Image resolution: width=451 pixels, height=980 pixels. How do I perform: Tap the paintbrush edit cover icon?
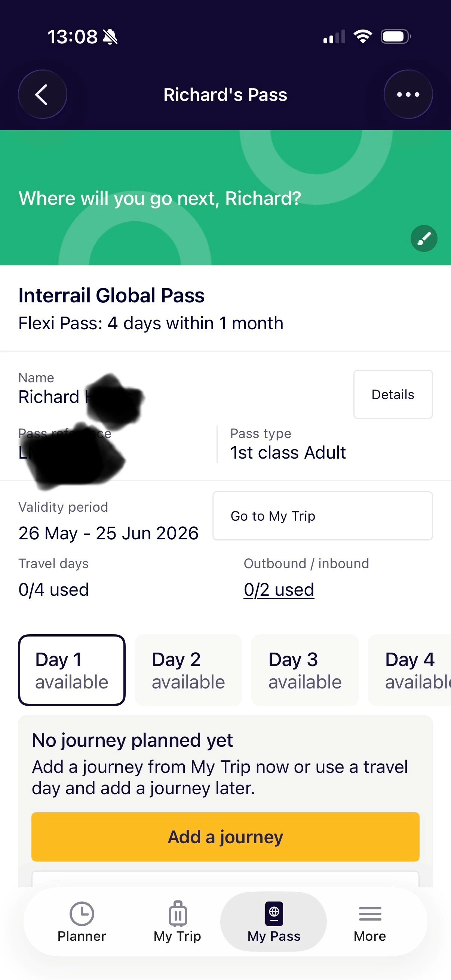(424, 238)
